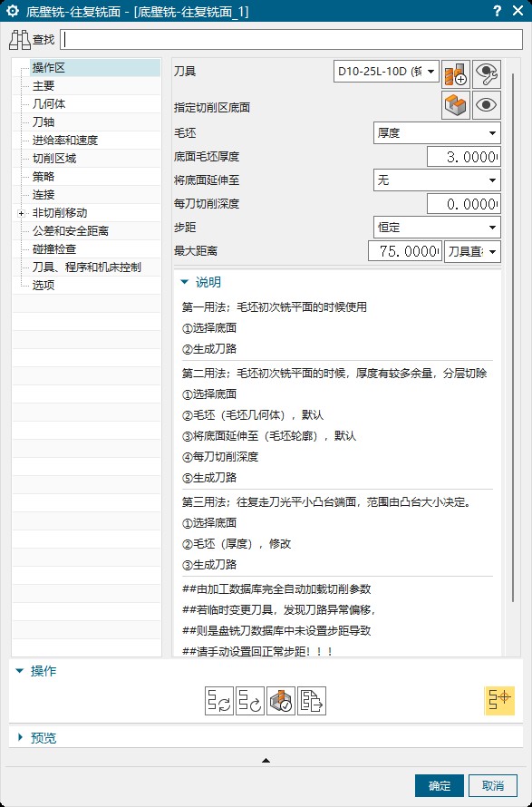Screen dimensions: 532x807
Task: Select 进给率和速度 in the navigation tree
Action: pyautogui.click(x=65, y=140)
